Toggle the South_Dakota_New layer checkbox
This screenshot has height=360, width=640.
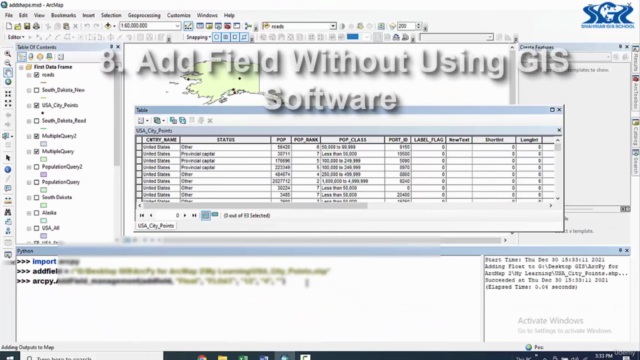coord(37,90)
